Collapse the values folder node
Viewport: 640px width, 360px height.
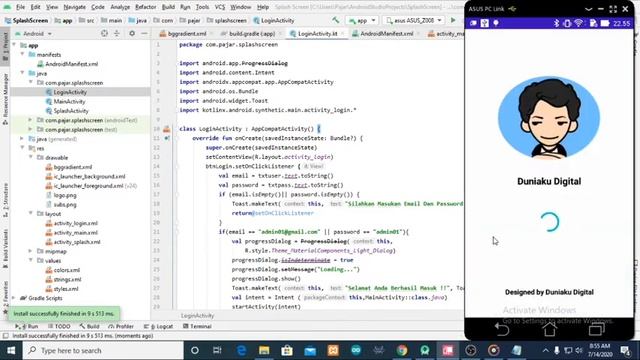pyautogui.click(x=31, y=260)
